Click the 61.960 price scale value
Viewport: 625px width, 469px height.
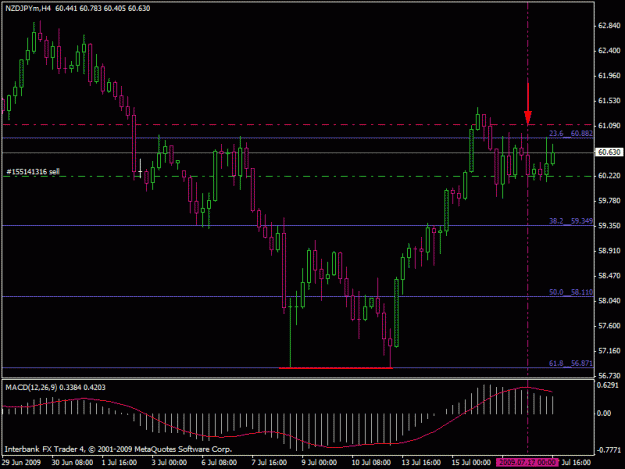click(x=609, y=76)
